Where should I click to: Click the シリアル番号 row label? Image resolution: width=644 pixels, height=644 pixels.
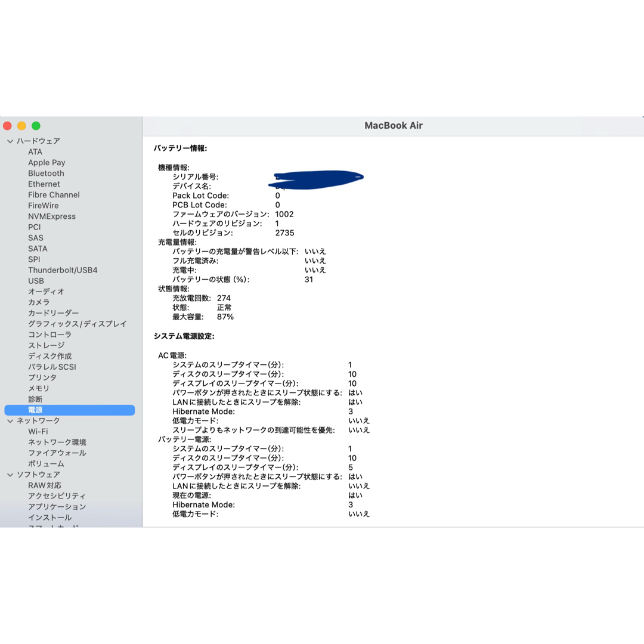tap(195, 177)
